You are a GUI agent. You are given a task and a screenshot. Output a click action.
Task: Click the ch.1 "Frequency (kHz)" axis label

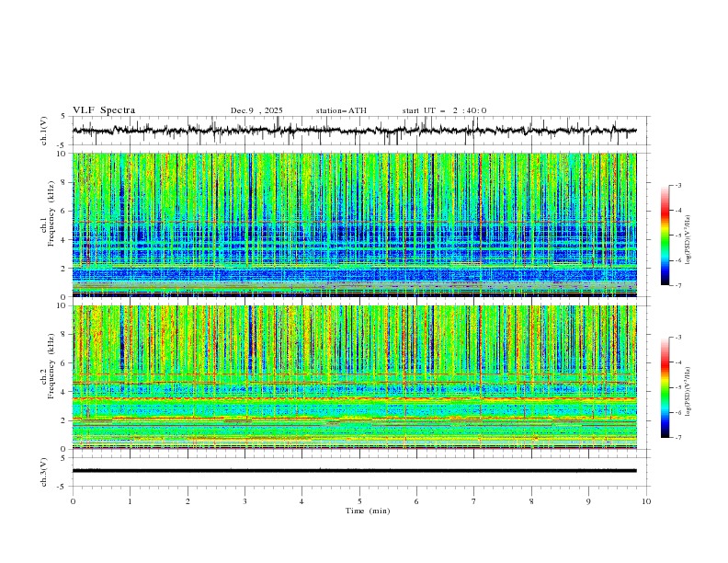point(51,213)
